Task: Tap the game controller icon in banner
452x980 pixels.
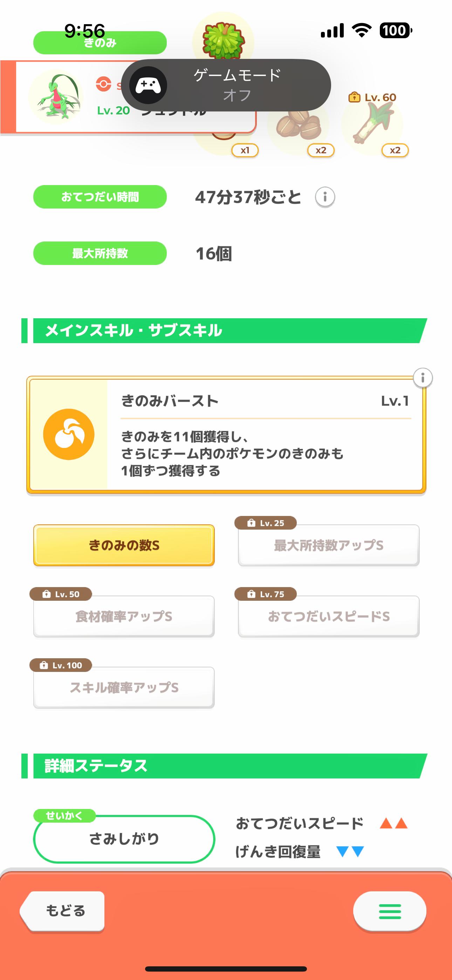Action: [x=148, y=85]
